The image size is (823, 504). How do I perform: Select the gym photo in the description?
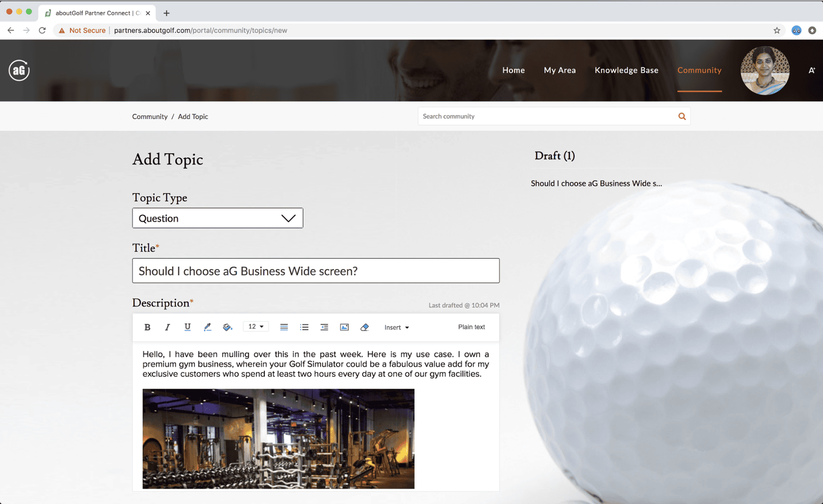click(278, 439)
